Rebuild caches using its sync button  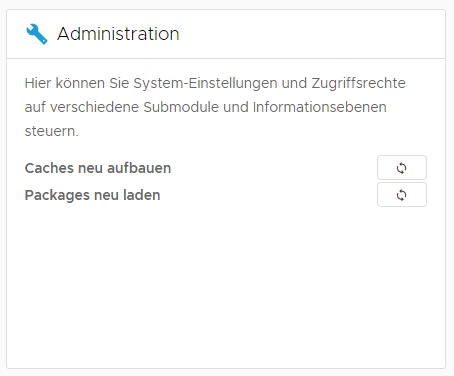[x=402, y=168]
